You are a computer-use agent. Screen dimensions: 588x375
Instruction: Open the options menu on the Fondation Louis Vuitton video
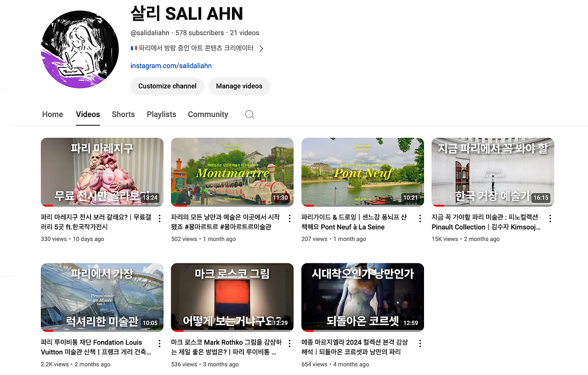159,343
